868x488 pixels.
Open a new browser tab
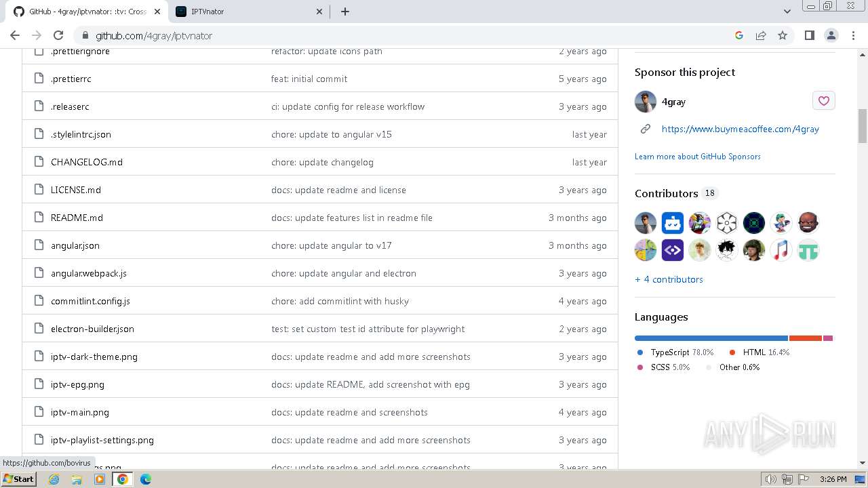pyautogui.click(x=345, y=12)
